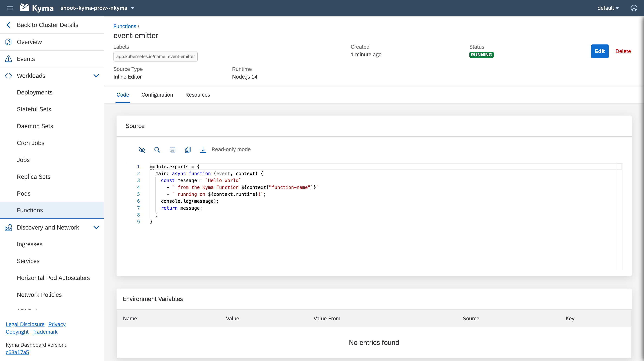
Task: Collapse the Workloads section
Action: (x=96, y=75)
